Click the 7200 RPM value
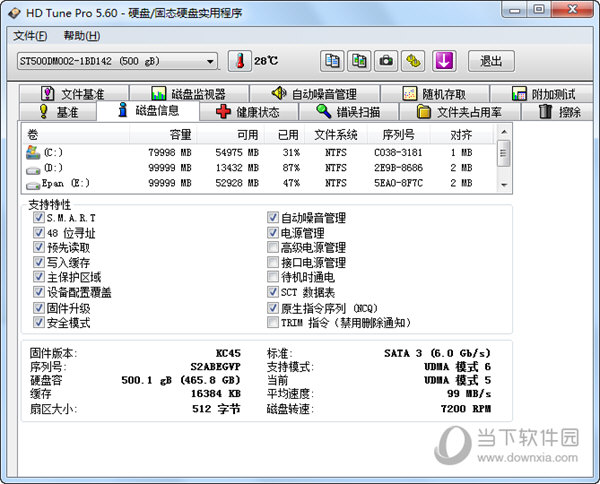Viewport: 600px width, 484px height. point(466,409)
